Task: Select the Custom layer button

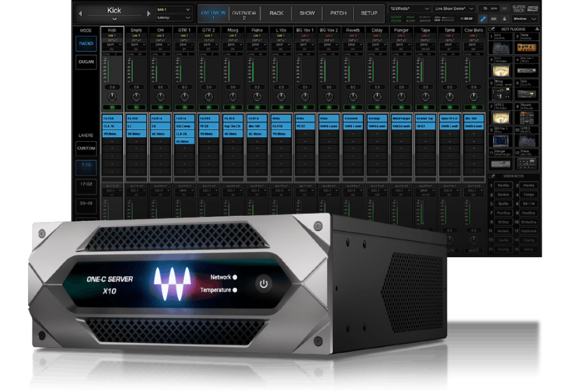Action: click(x=86, y=149)
